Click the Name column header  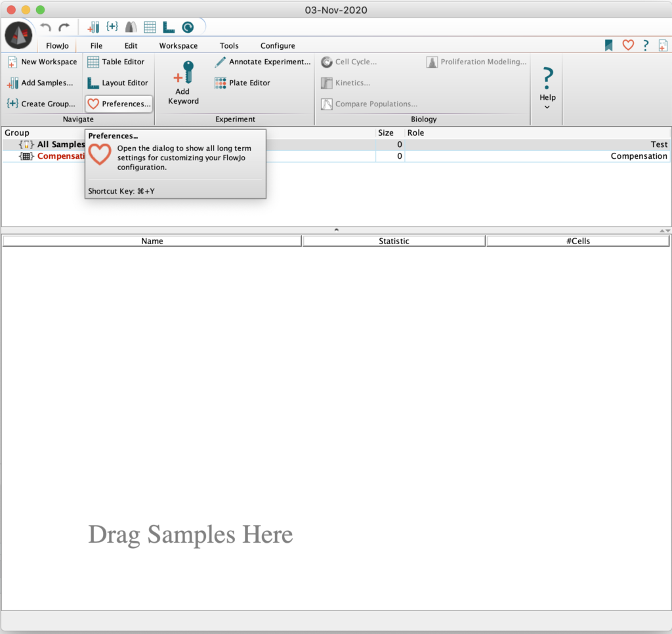(x=152, y=241)
